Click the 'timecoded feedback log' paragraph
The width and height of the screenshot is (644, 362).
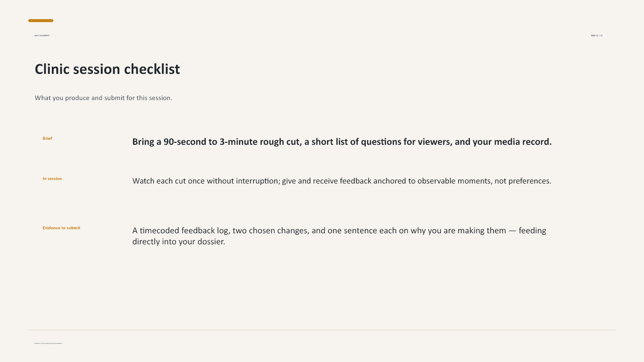click(x=339, y=236)
